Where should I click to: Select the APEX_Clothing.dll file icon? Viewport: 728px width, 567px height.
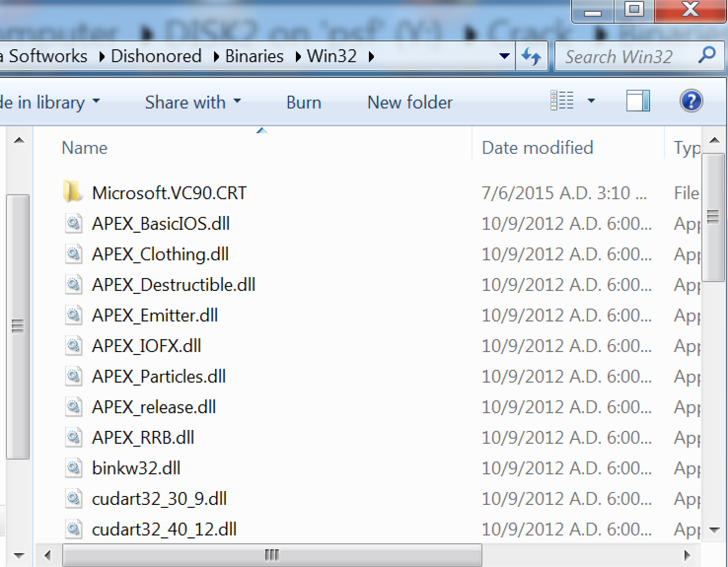tap(74, 254)
